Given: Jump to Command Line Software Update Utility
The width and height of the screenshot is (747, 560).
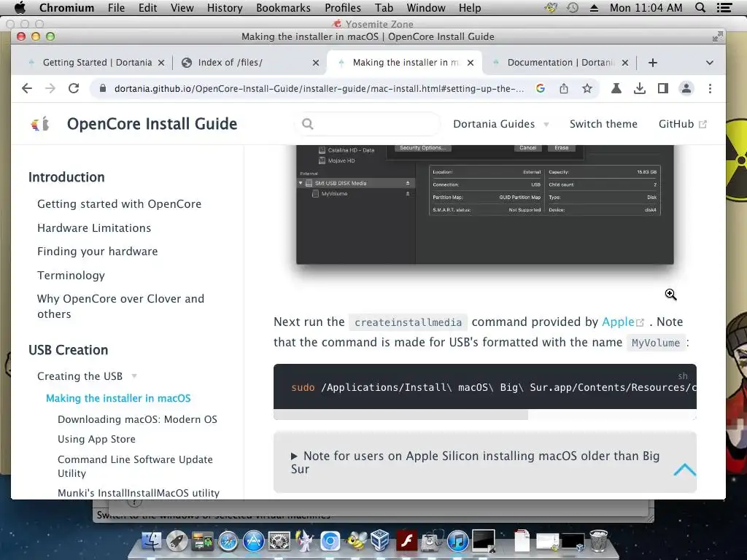Looking at the screenshot, I should click(x=135, y=466).
